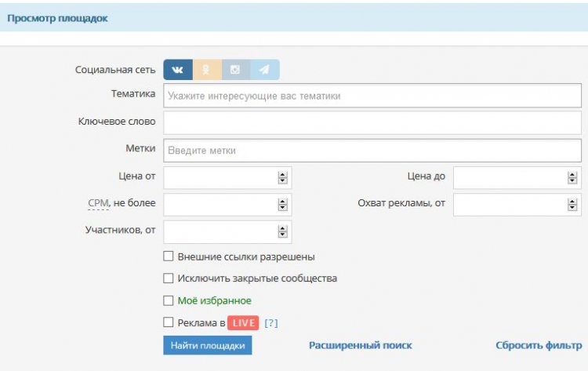Open the Расширенный поиск link
588x371 pixels.
click(361, 345)
